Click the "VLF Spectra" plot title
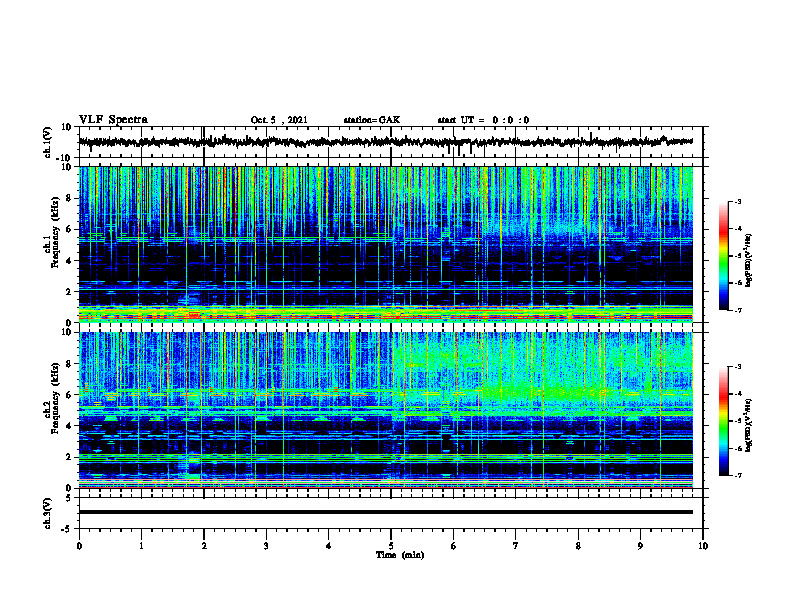This screenshot has width=792, height=612. coord(113,120)
